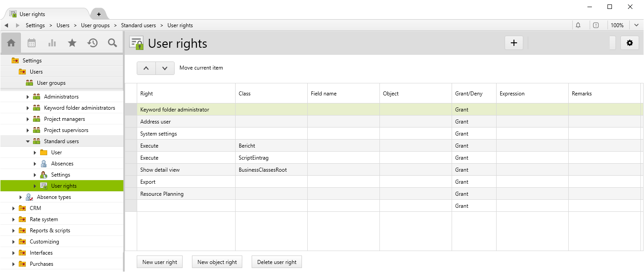Image resolution: width=644 pixels, height=272 pixels.
Task: Collapse the Standard users group
Action: [x=28, y=141]
